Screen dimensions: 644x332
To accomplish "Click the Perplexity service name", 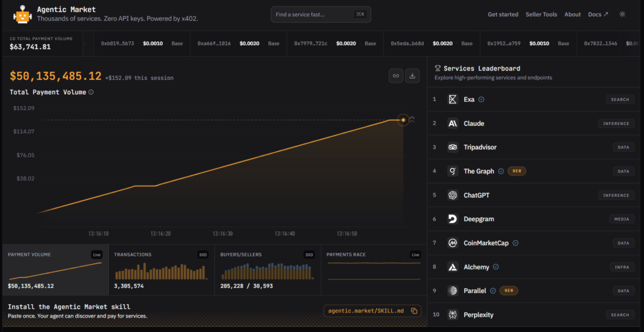I will click(479, 315).
